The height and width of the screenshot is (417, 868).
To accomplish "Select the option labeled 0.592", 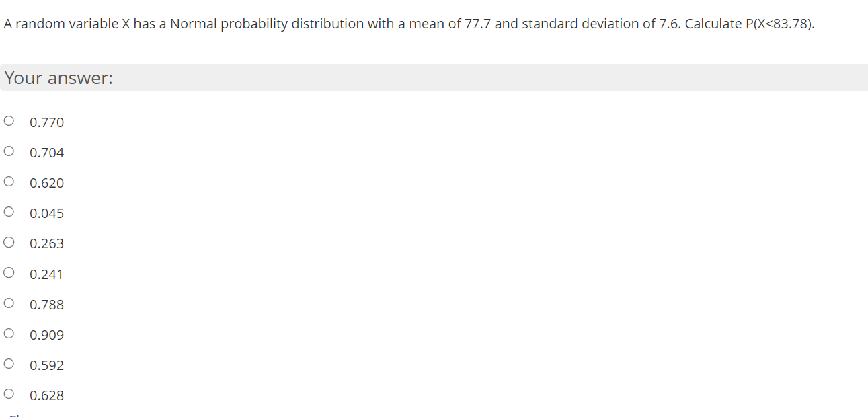I will pos(9,363).
